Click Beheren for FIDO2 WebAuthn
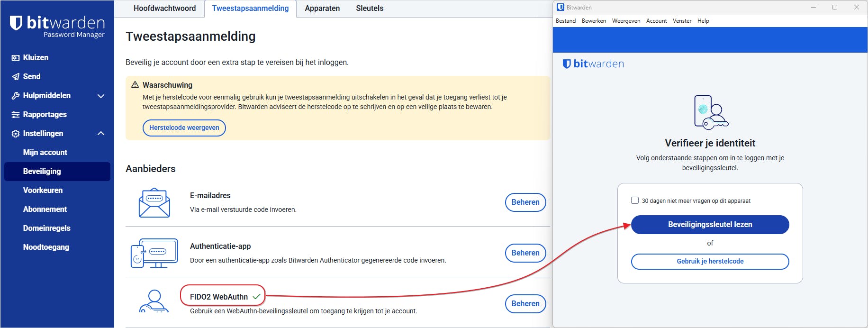The width and height of the screenshot is (868, 328). pyautogui.click(x=525, y=304)
